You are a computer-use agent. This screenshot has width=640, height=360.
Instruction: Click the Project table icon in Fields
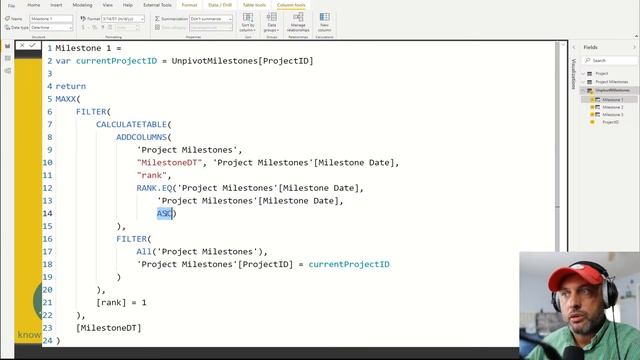pyautogui.click(x=589, y=73)
